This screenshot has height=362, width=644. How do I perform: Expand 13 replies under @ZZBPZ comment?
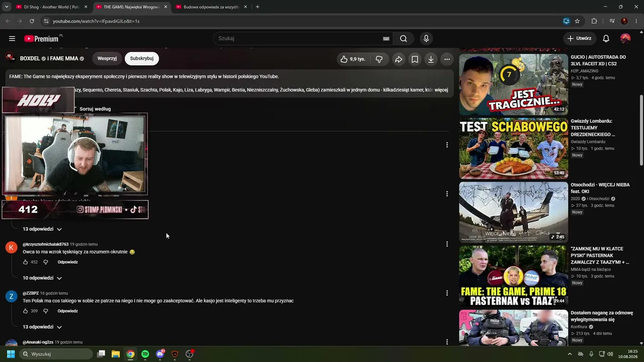pyautogui.click(x=42, y=327)
